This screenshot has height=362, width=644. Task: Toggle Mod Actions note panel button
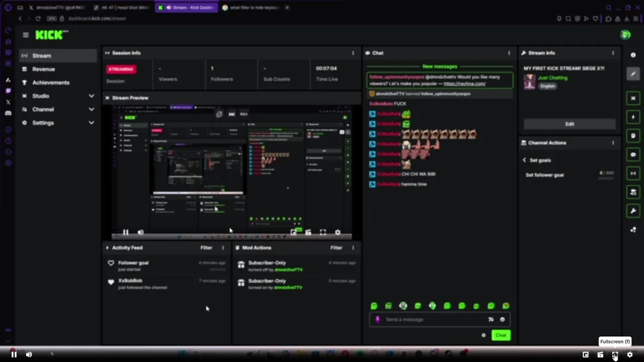click(633, 136)
